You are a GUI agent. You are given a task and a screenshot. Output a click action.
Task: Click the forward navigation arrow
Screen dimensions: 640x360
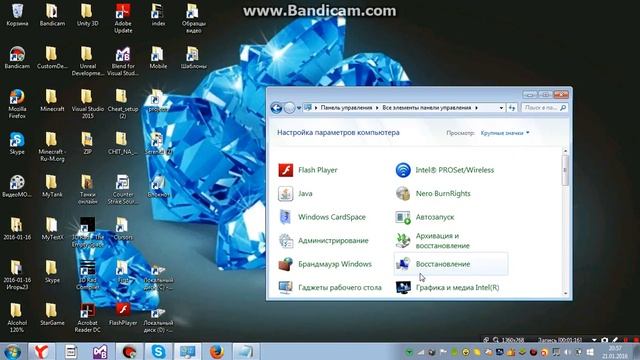(289, 108)
